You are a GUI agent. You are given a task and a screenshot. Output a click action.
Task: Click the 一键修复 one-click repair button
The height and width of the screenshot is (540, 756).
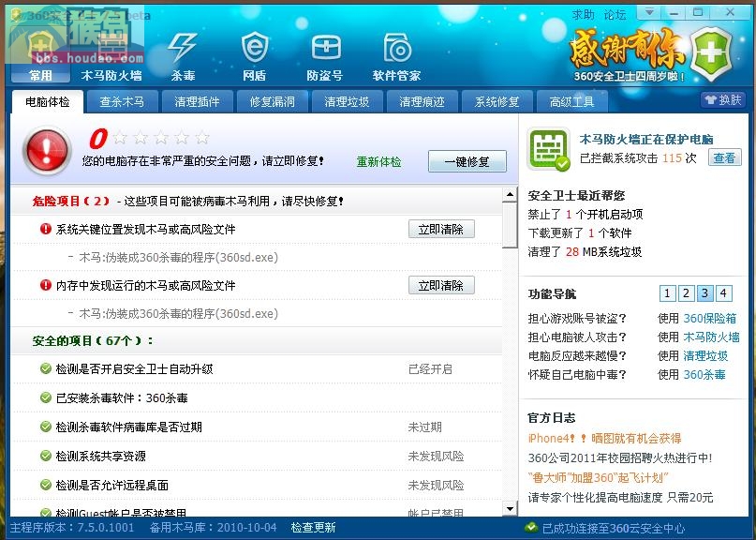coord(467,161)
